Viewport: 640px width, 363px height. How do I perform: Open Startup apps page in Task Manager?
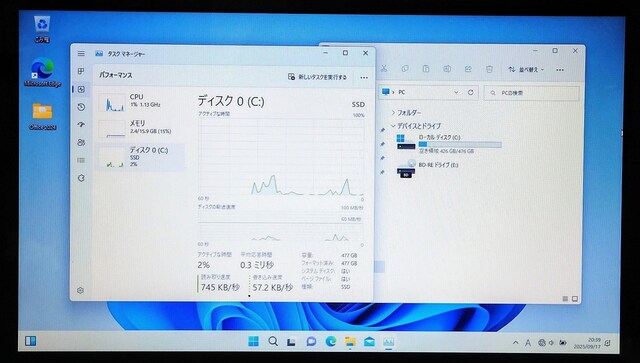click(81, 125)
